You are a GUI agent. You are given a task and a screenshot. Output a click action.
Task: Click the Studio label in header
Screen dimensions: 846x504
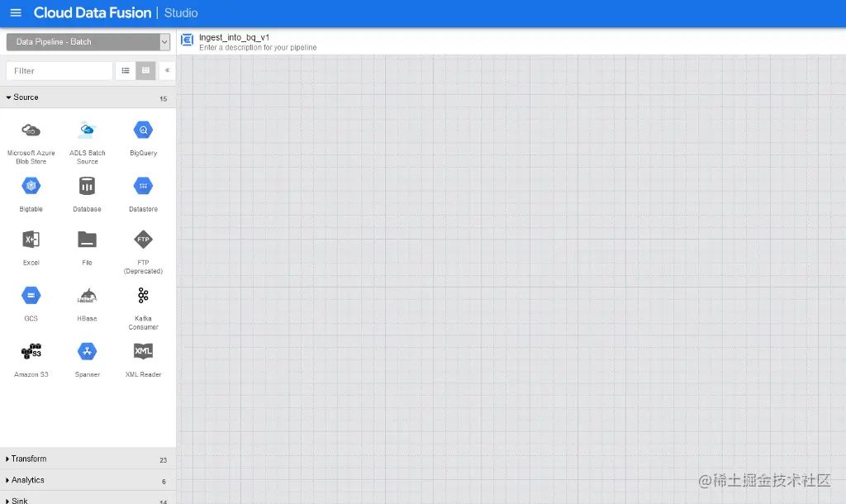(181, 13)
